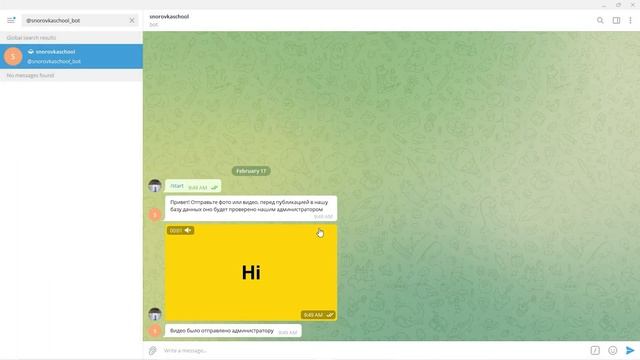Click the user avatar next to the video
640x360 pixels.
[x=155, y=314]
